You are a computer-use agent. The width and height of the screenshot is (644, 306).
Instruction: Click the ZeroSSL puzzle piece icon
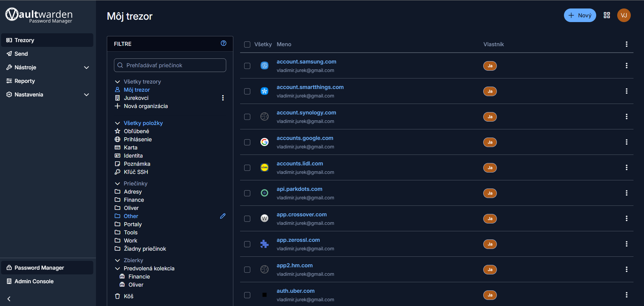265,244
